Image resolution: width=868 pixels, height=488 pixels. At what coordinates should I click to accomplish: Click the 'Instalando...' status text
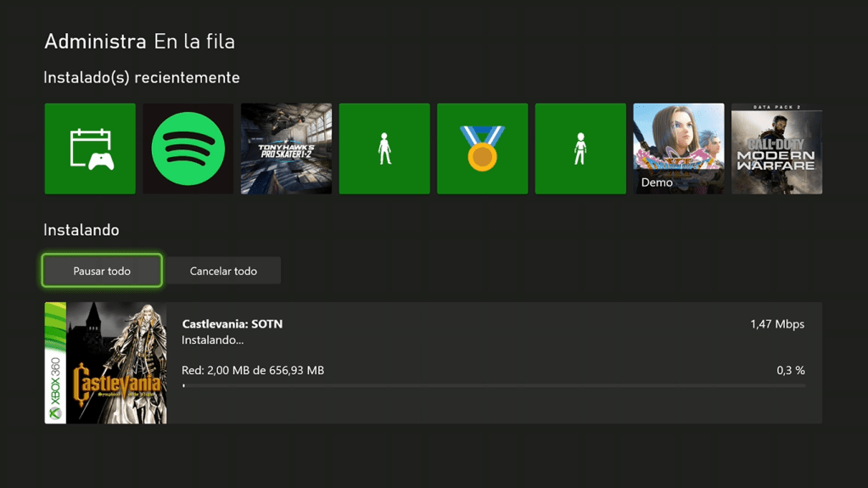click(x=213, y=340)
